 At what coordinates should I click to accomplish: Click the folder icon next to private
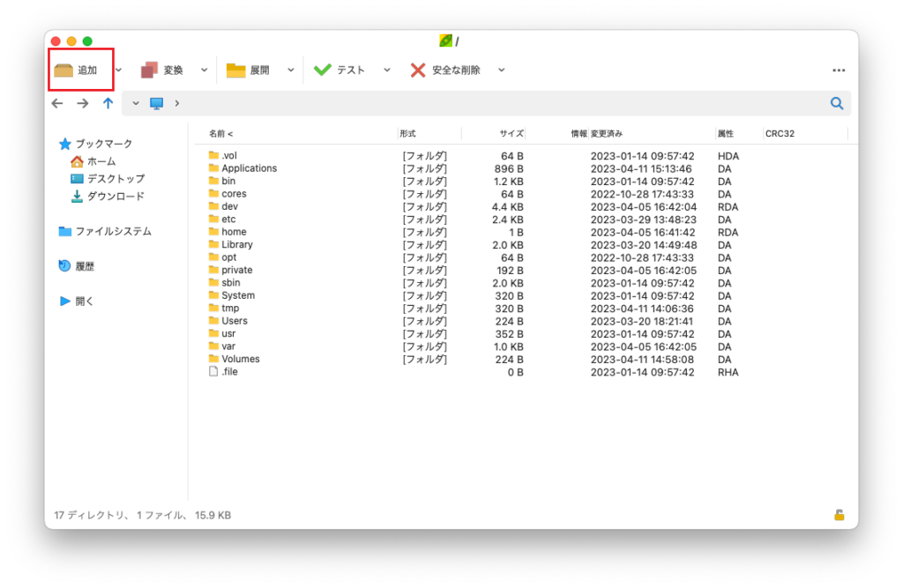click(213, 270)
